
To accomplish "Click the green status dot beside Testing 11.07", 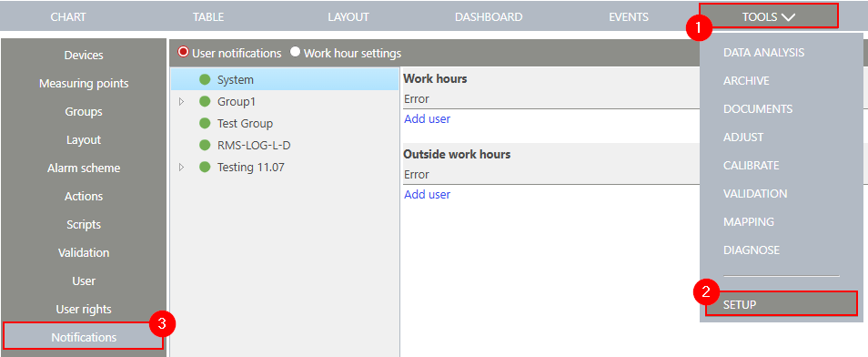I will coord(205,167).
